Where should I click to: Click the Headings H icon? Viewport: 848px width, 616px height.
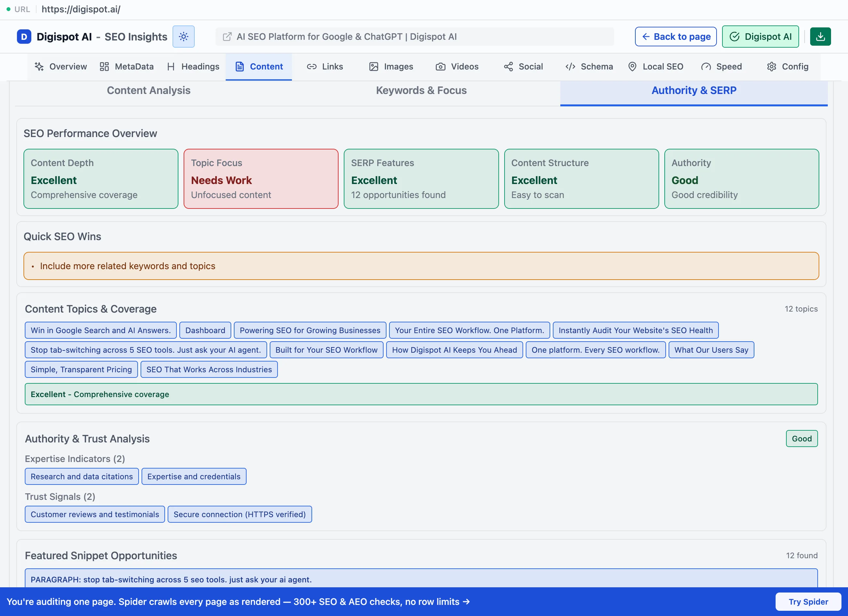coord(171,67)
